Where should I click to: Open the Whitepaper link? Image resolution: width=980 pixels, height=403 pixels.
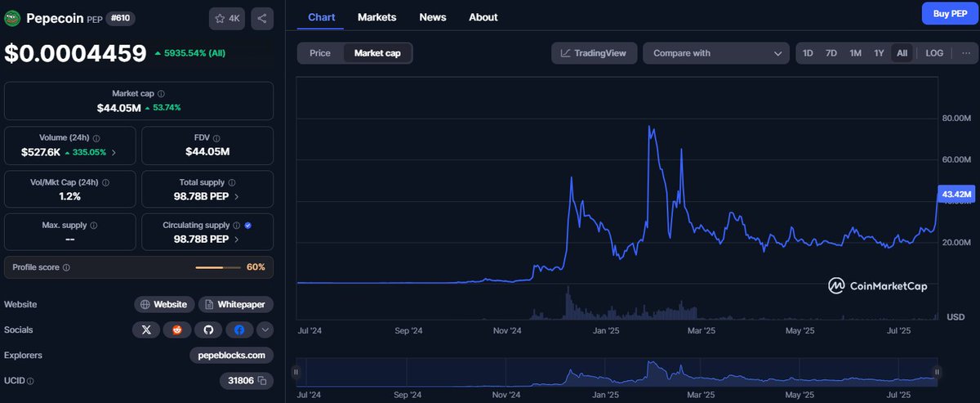pyautogui.click(x=235, y=304)
